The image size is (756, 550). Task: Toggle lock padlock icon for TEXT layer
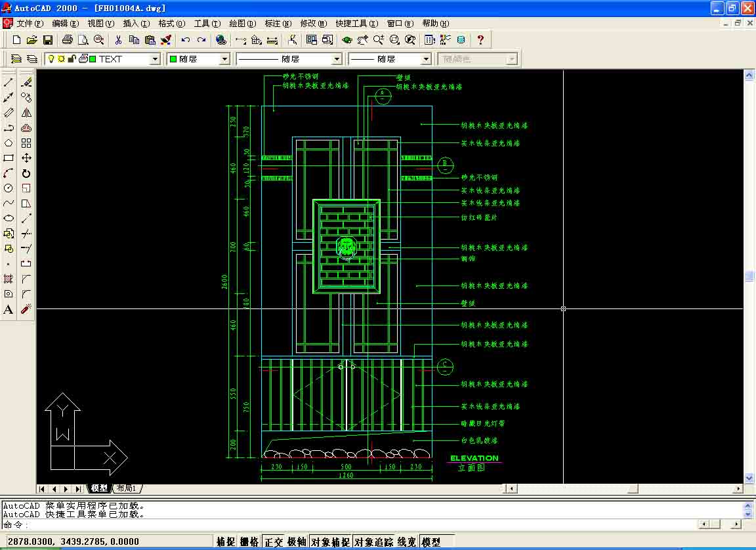point(72,59)
